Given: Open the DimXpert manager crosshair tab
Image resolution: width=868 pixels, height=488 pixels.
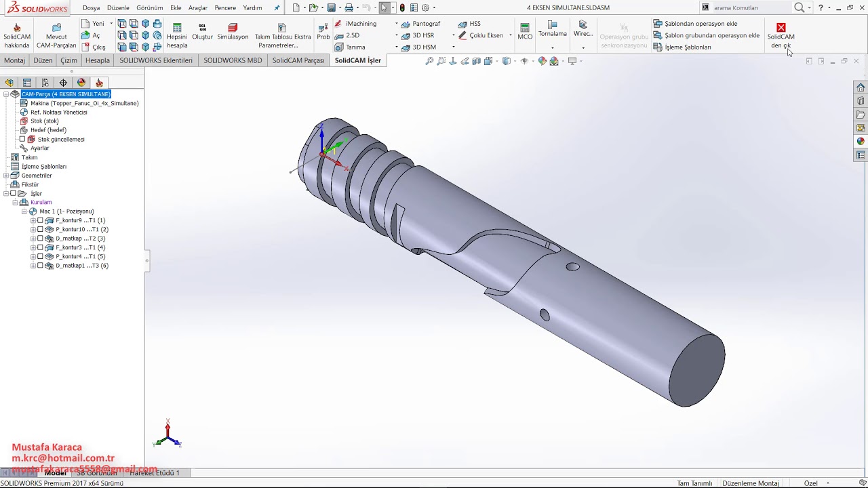Looking at the screenshot, I should 63,83.
